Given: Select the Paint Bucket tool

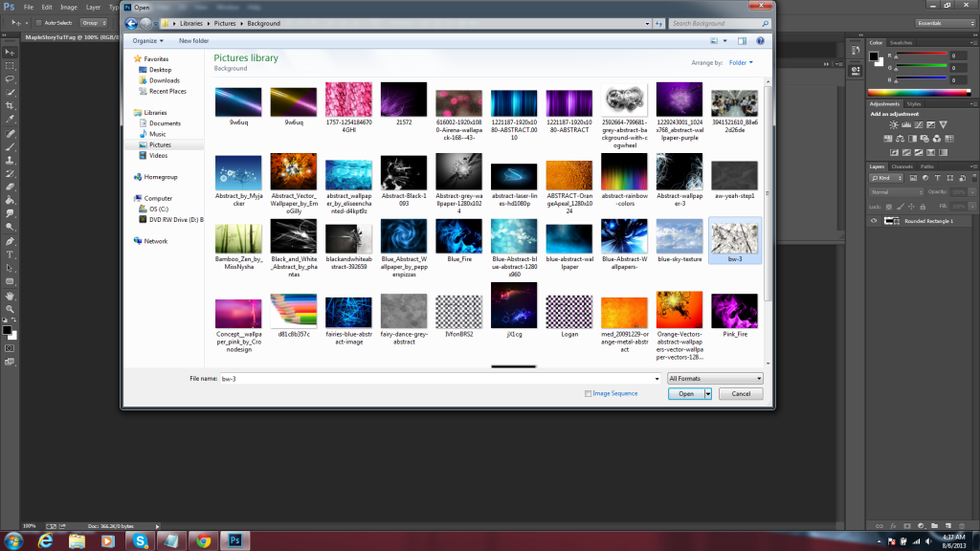Looking at the screenshot, I should point(10,200).
